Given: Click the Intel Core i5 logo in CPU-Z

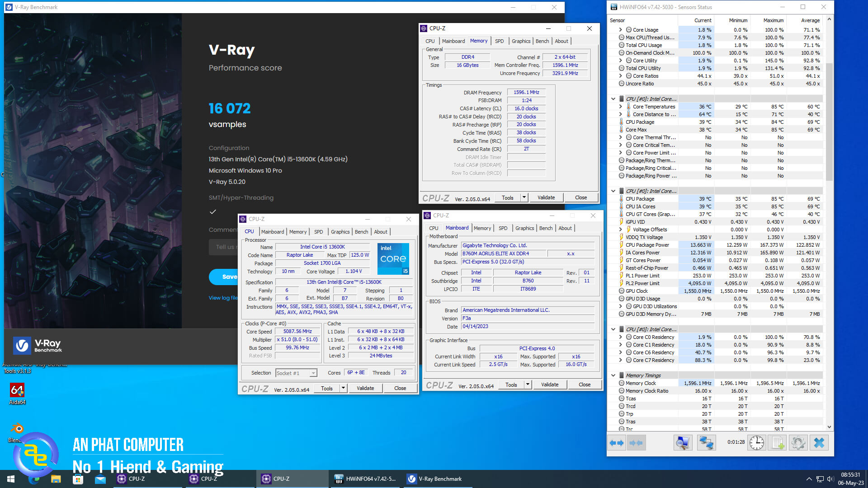Looking at the screenshot, I should [x=393, y=258].
